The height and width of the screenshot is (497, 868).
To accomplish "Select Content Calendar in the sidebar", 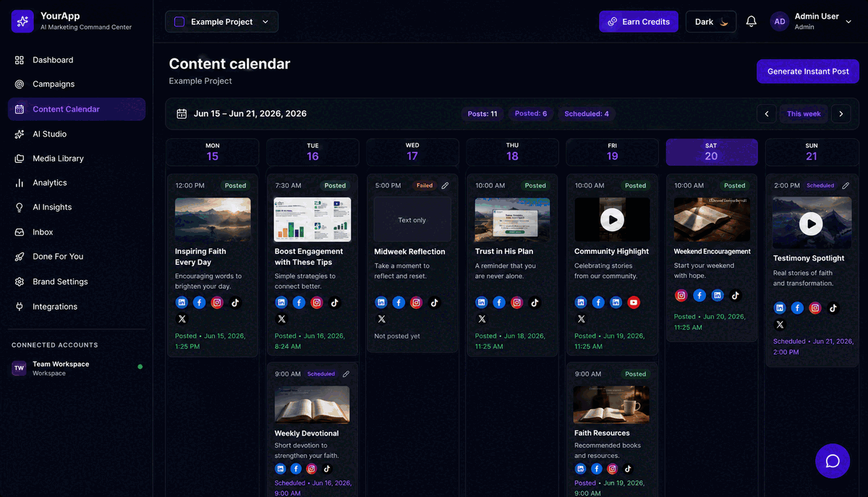I will point(77,109).
